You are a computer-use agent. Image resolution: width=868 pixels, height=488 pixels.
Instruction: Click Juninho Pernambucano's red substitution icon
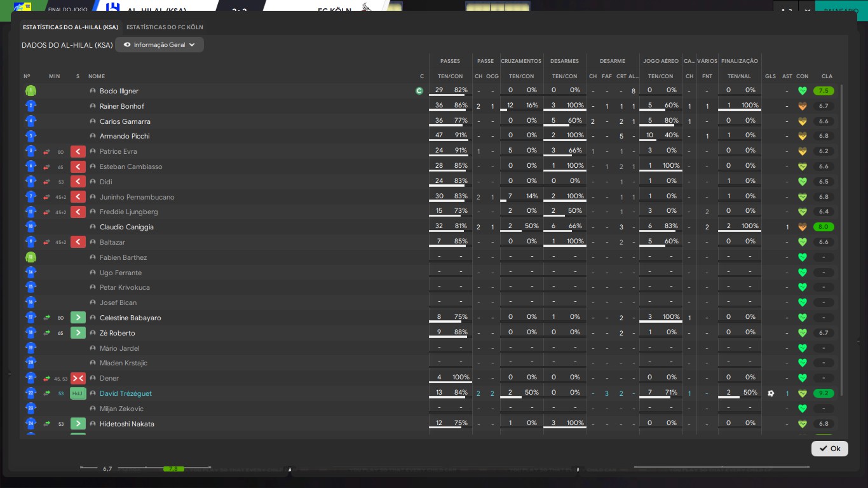click(x=78, y=197)
